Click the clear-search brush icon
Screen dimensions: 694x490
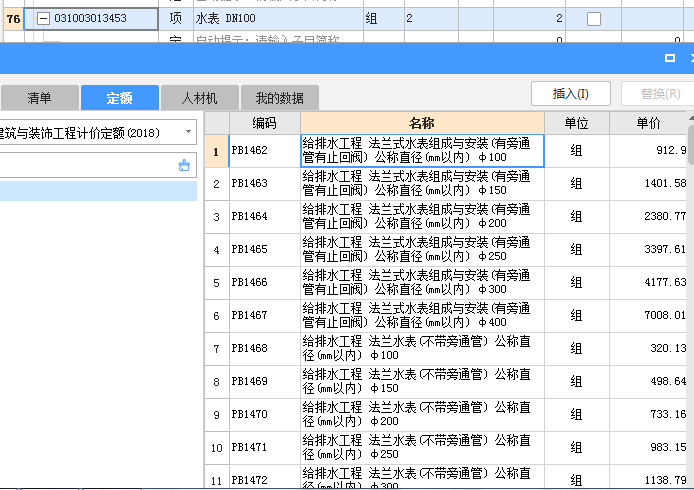184,165
